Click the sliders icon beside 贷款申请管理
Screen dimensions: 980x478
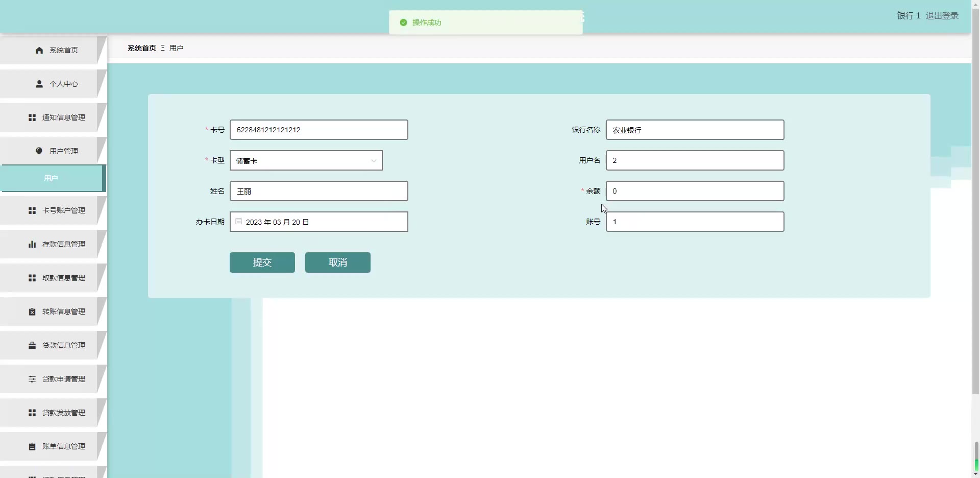tap(32, 379)
